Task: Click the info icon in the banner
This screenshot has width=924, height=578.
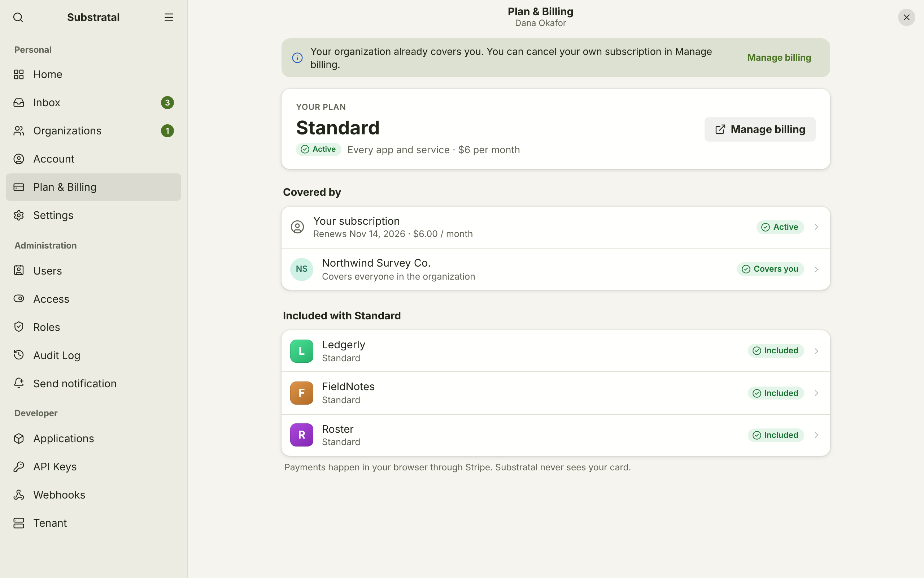Action: click(297, 58)
